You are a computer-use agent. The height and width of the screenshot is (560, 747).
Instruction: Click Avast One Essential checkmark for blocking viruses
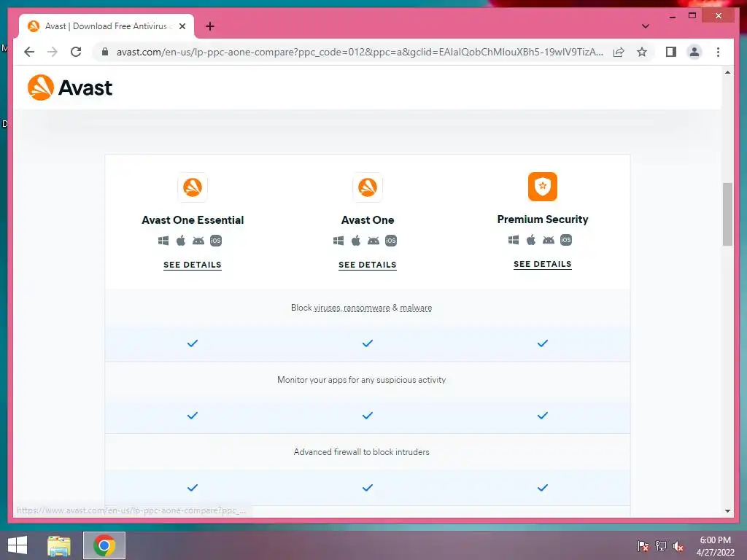193,343
